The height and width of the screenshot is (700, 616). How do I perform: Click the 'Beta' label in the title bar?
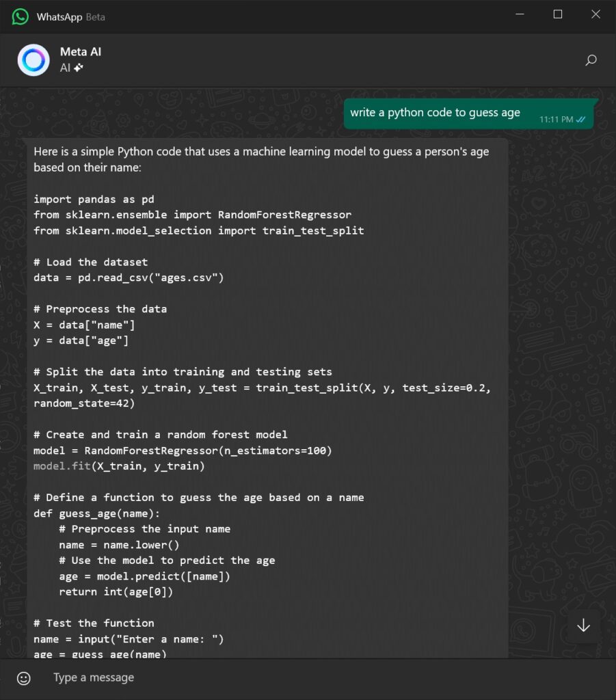tap(94, 17)
